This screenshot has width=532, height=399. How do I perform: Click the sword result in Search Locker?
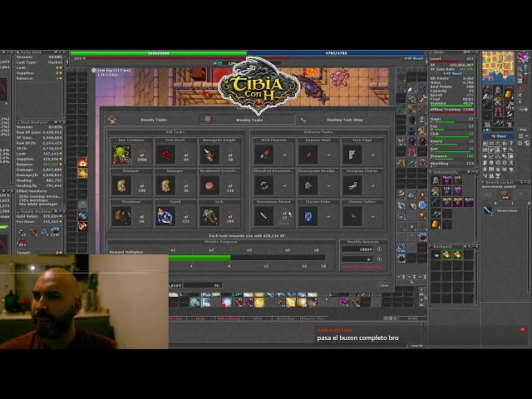point(488,210)
